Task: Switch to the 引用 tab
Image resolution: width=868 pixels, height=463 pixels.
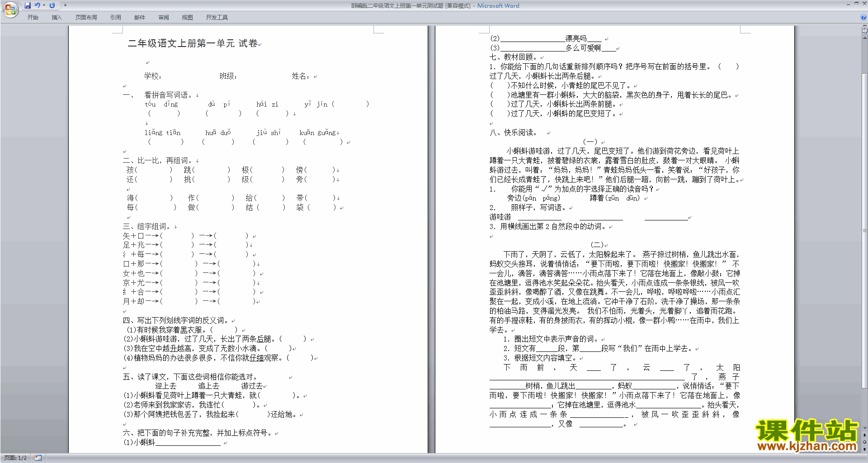Action: 116,18
